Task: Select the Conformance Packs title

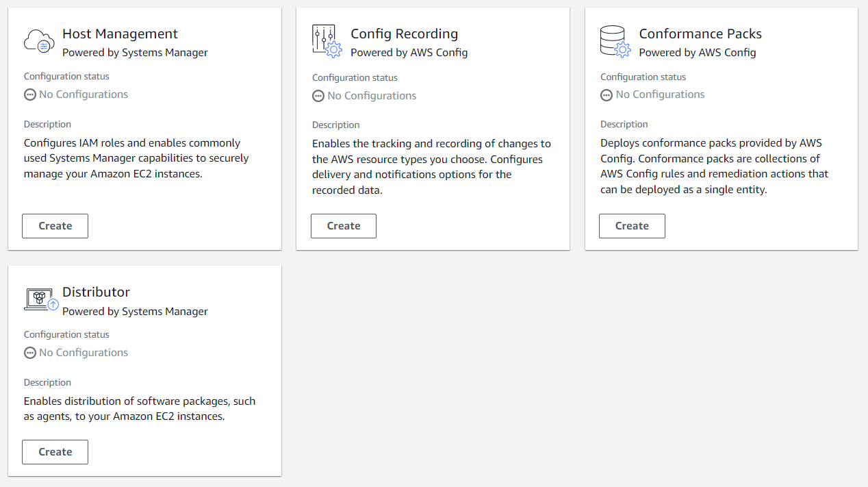Action: point(700,34)
